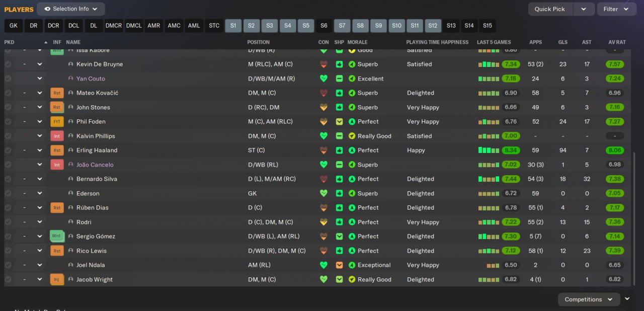644x311 pixels.
Task: Select the DMCR position slot
Action: coord(114,26)
